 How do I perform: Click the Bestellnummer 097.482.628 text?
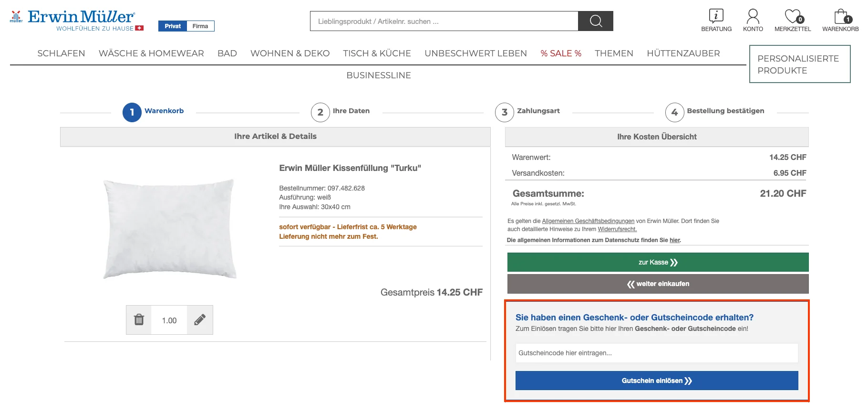(322, 188)
